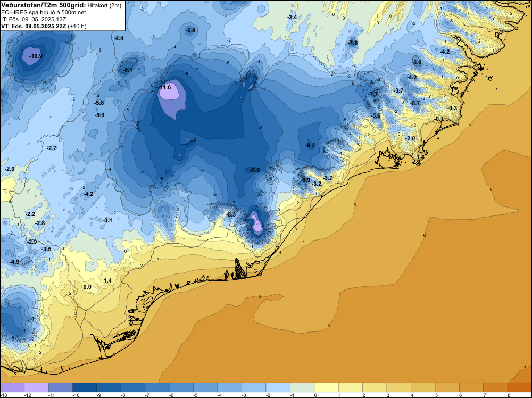Screen dimensions: 532x398
Task: Select the -2.4 value near the top
Action: (x=292, y=17)
